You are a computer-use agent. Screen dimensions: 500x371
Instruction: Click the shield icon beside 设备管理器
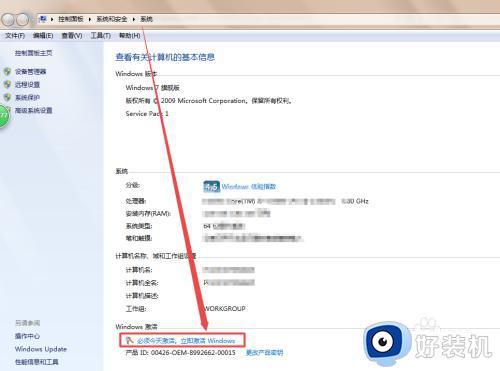7,72
